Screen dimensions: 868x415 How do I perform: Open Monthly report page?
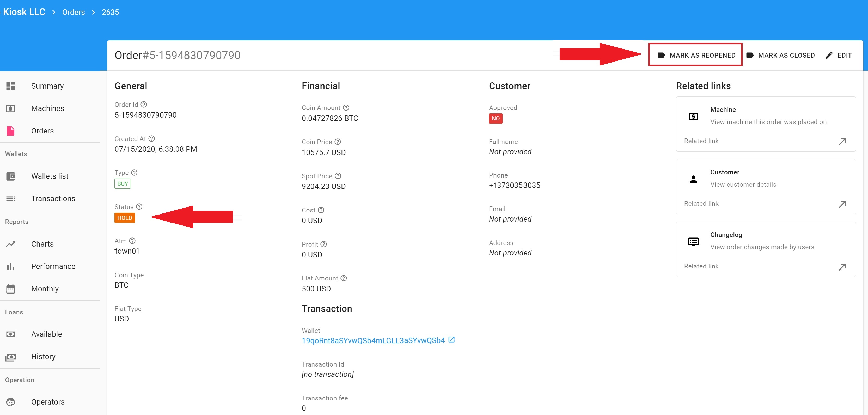coord(50,289)
